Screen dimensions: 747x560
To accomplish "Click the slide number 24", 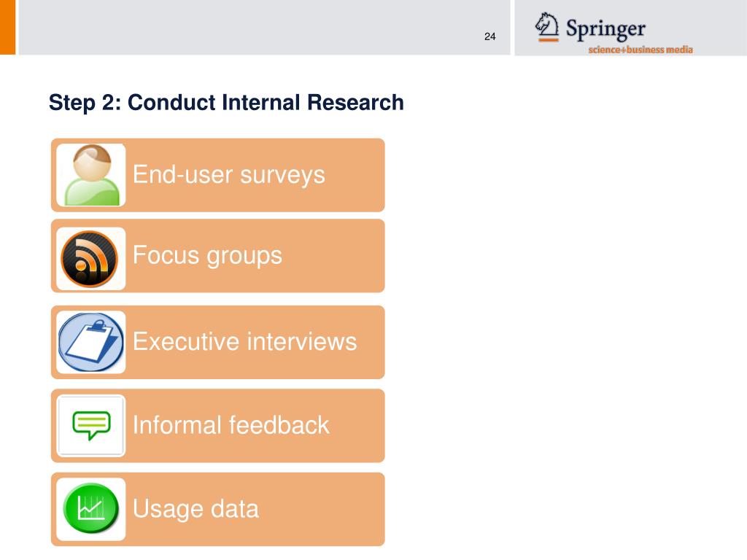I will click(489, 36).
